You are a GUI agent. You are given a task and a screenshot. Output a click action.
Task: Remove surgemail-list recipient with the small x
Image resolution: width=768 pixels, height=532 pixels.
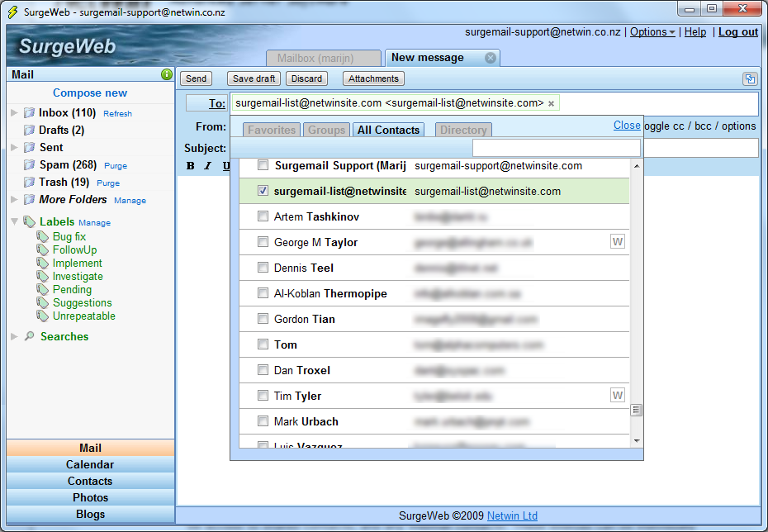coord(552,104)
